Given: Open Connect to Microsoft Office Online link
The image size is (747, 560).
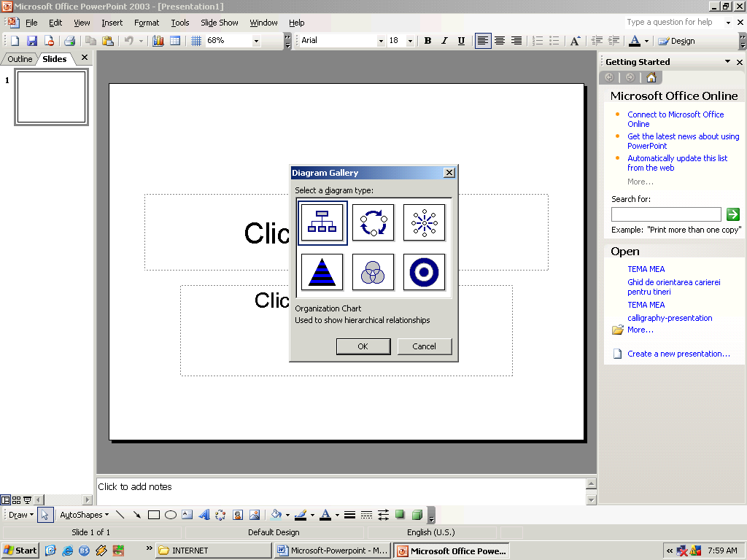Looking at the screenshot, I should click(x=676, y=119).
